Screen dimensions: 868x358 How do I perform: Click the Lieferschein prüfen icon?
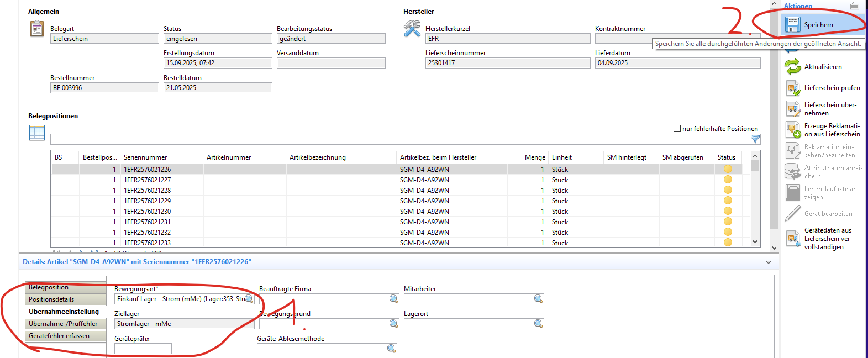[x=793, y=88]
